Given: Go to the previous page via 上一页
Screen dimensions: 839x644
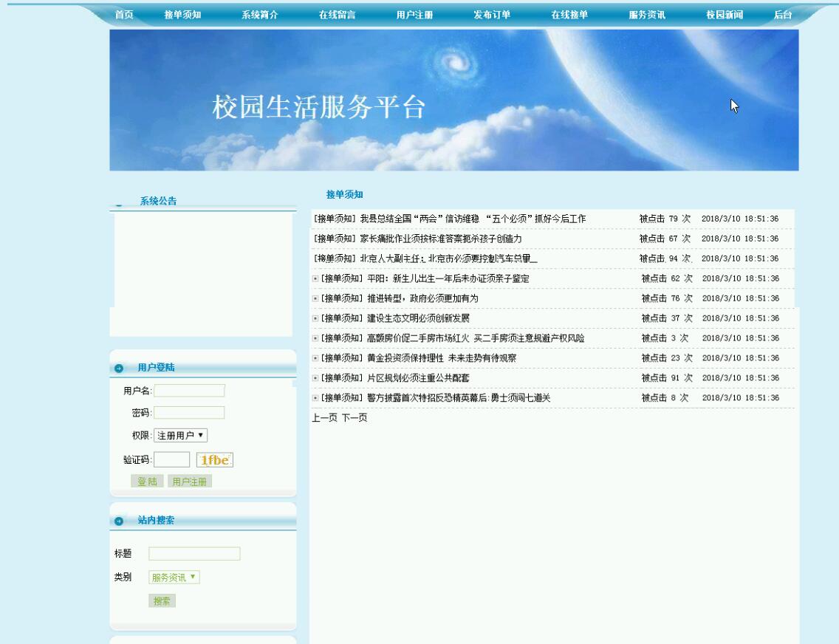Looking at the screenshot, I should click(325, 418).
